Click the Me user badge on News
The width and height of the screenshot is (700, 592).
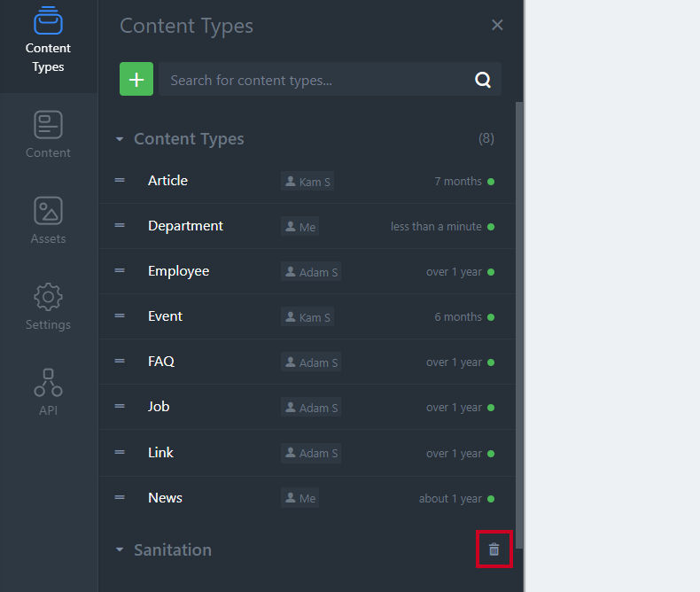300,498
